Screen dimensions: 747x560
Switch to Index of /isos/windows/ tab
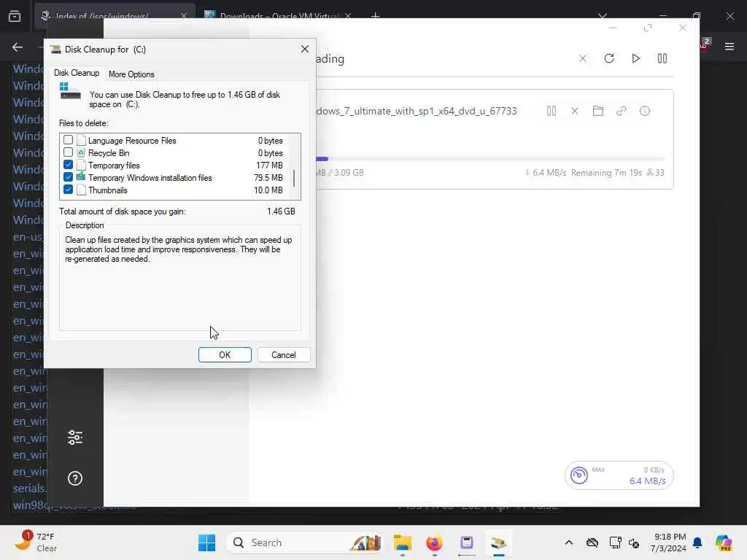pos(115,16)
